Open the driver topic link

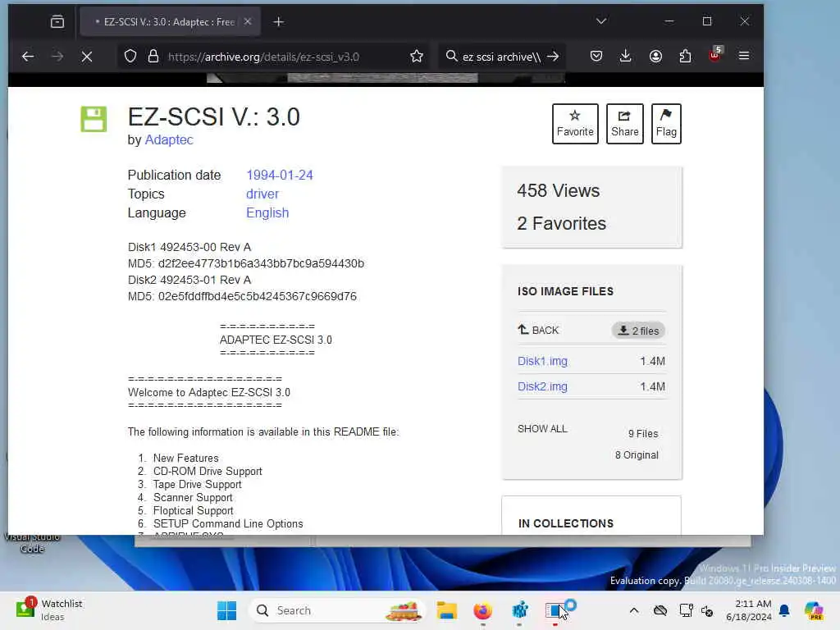click(262, 194)
